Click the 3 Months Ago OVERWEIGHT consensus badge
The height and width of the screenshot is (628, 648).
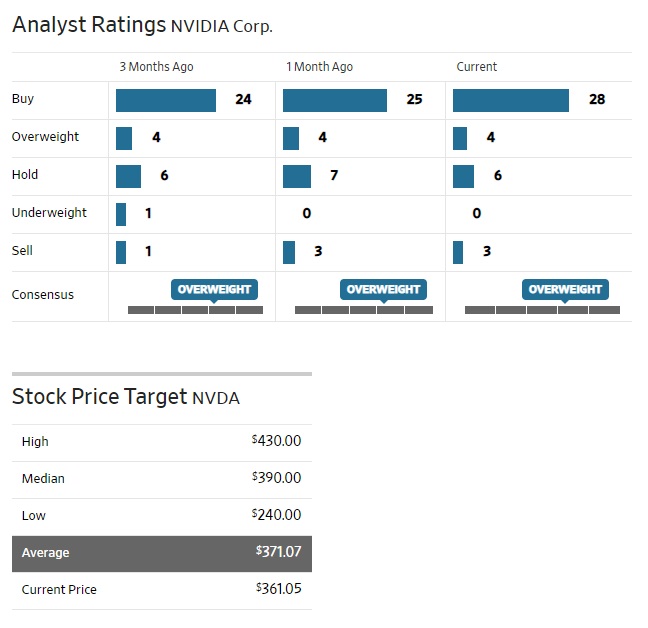pos(214,290)
